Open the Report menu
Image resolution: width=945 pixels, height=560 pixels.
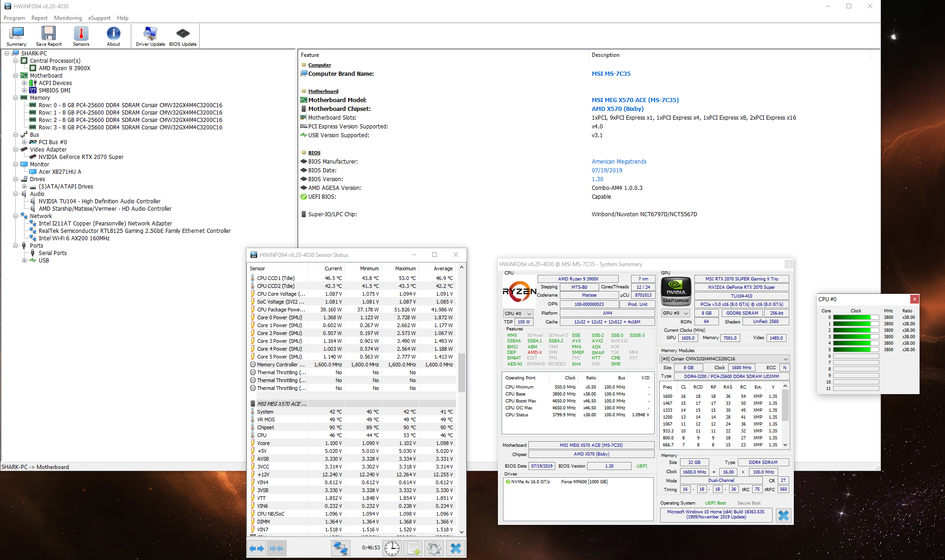39,18
